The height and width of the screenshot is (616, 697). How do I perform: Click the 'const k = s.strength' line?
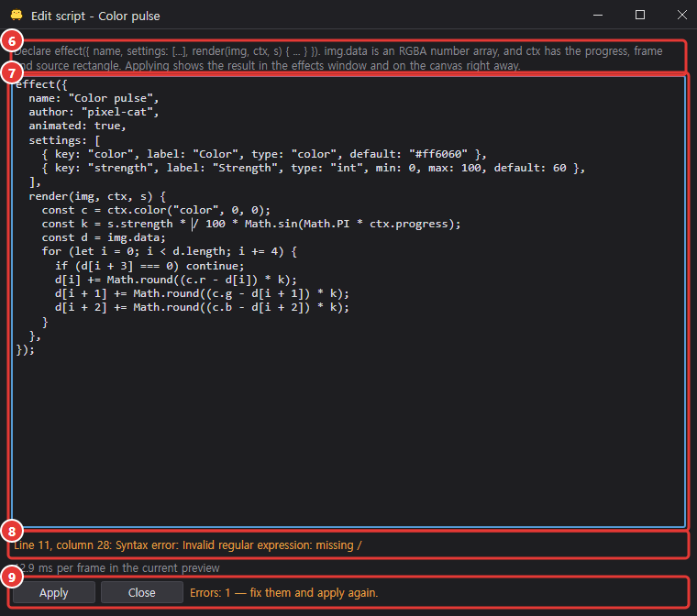[251, 224]
